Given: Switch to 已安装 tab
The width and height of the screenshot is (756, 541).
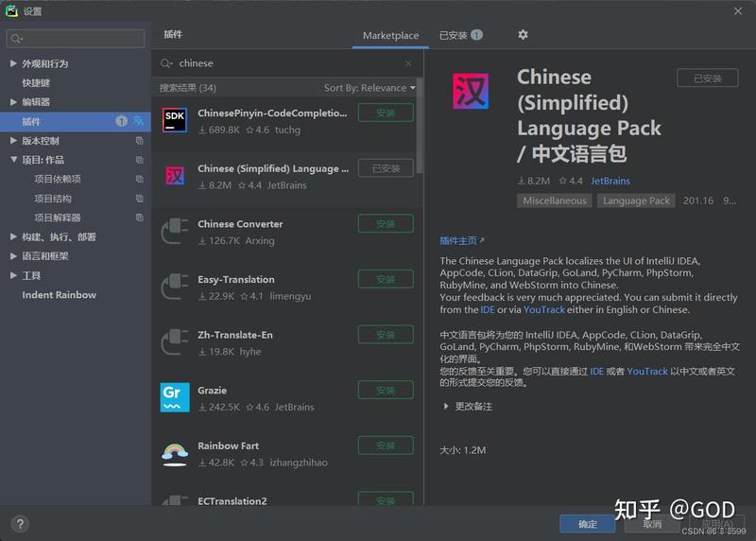Looking at the screenshot, I should [x=460, y=35].
